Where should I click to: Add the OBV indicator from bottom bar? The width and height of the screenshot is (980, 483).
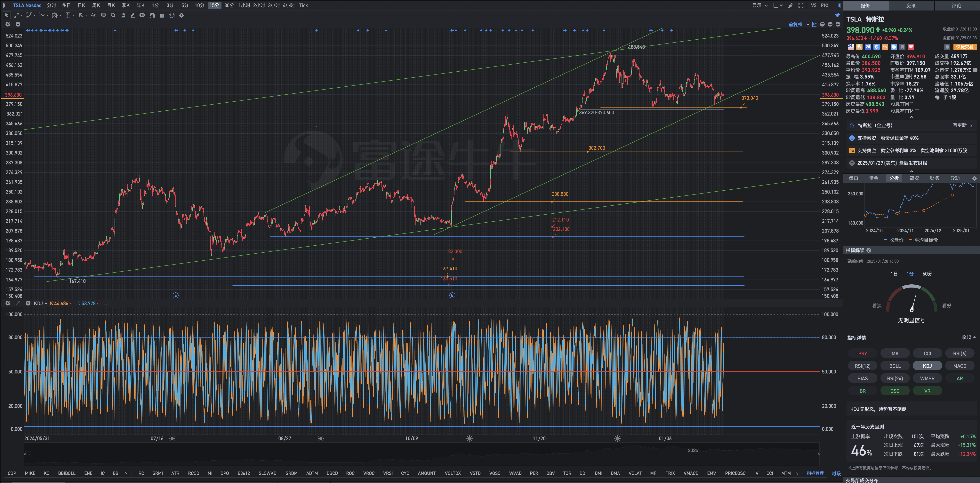[550, 473]
